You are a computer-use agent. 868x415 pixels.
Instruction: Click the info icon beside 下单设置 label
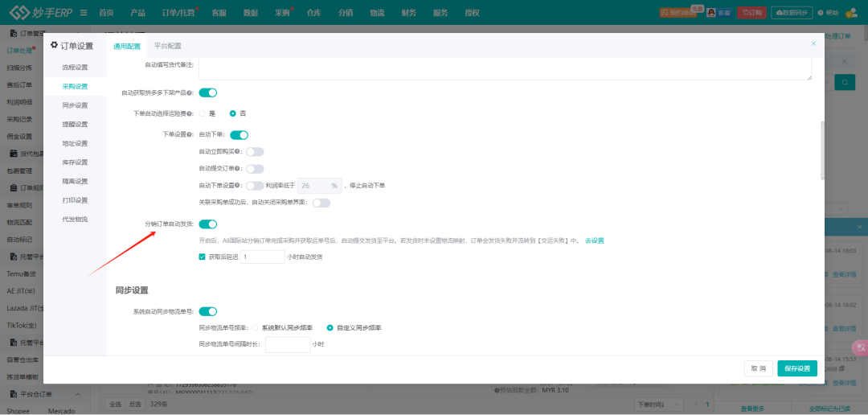pos(190,134)
